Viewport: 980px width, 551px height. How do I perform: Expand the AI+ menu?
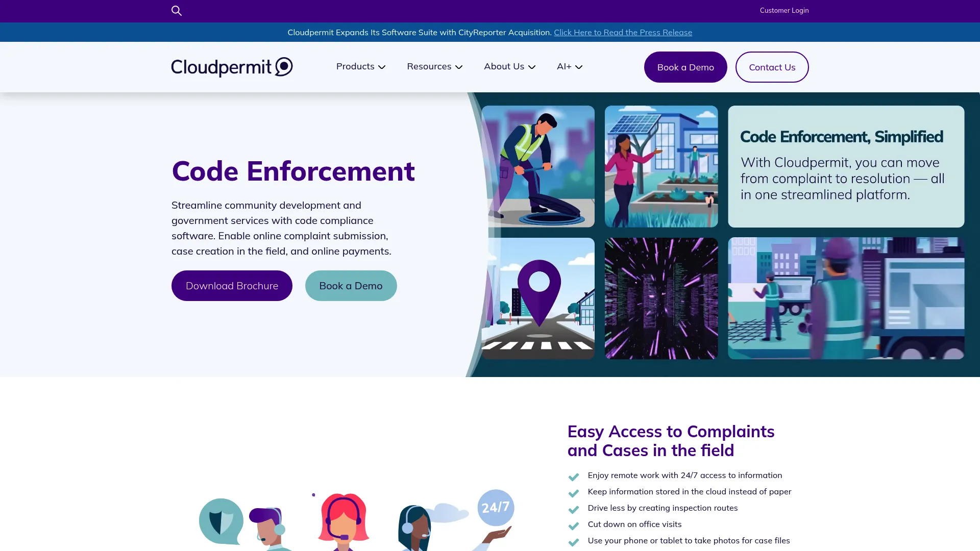coord(570,66)
